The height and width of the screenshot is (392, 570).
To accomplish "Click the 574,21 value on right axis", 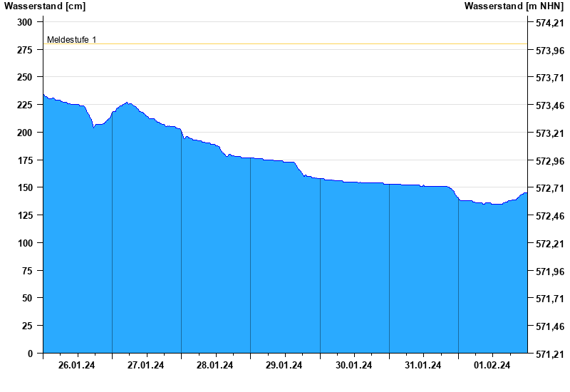I will coord(550,23).
